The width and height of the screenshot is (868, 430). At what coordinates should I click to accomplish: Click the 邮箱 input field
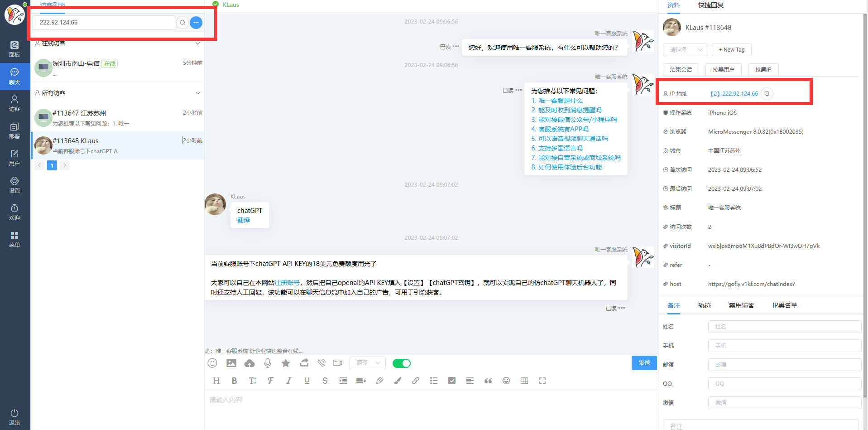[x=785, y=365]
